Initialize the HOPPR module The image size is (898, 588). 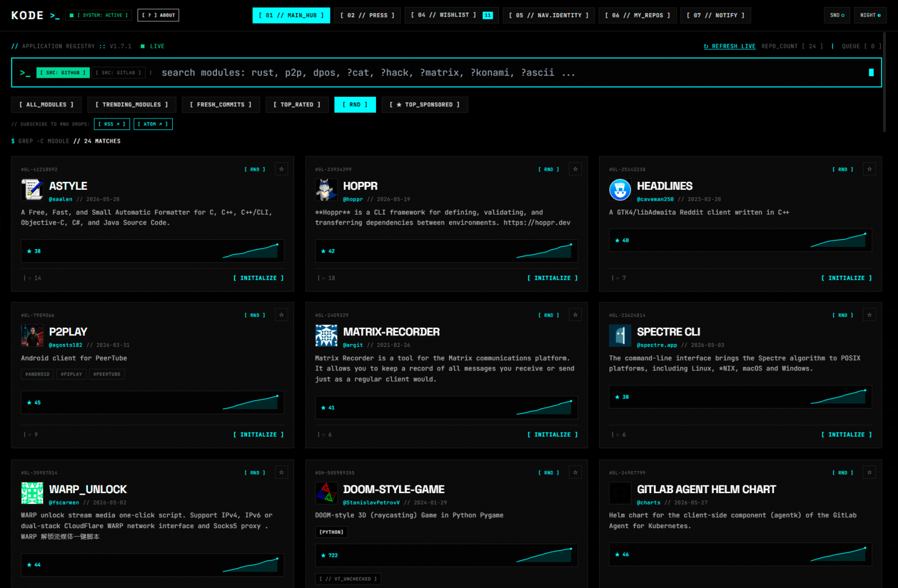pos(553,278)
